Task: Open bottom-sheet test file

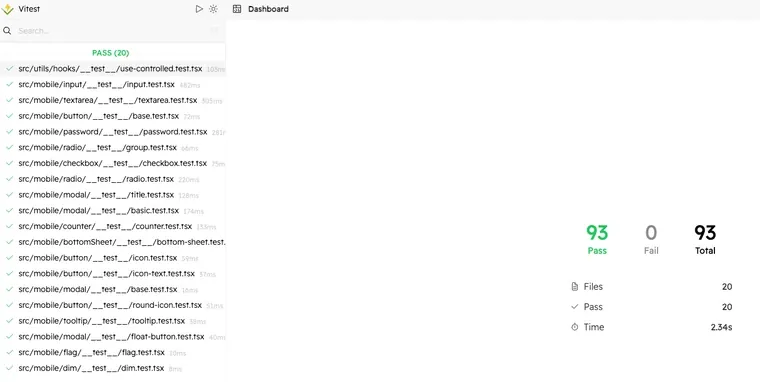Action: coord(112,242)
